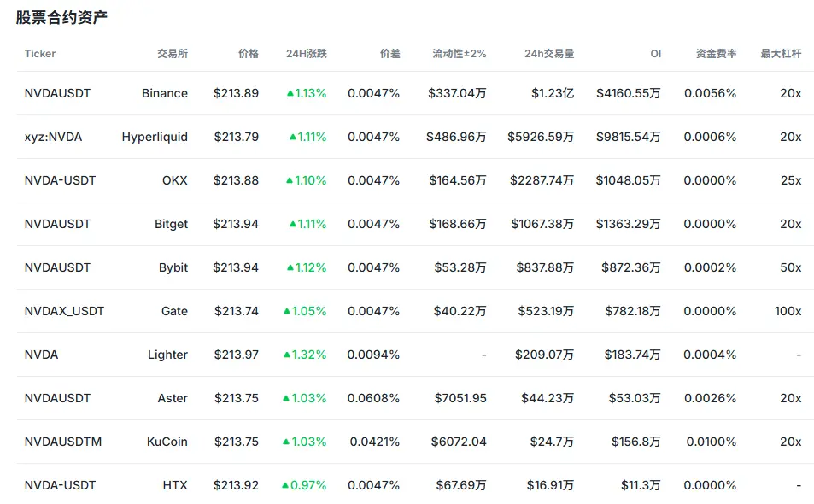This screenshot has height=504, width=814.
Task: Click the 0.0094% spread value
Action: click(x=374, y=355)
